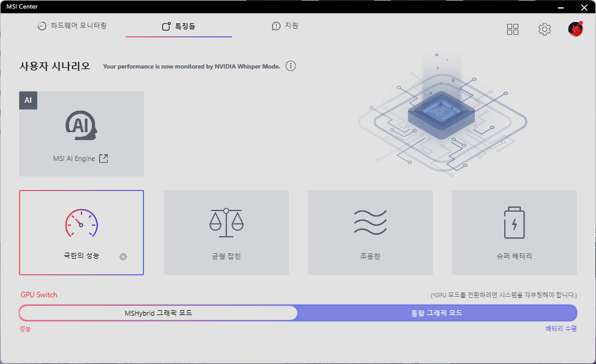Click the NVIDIA Whisper Mode status message
The height and width of the screenshot is (364, 596).
point(192,67)
